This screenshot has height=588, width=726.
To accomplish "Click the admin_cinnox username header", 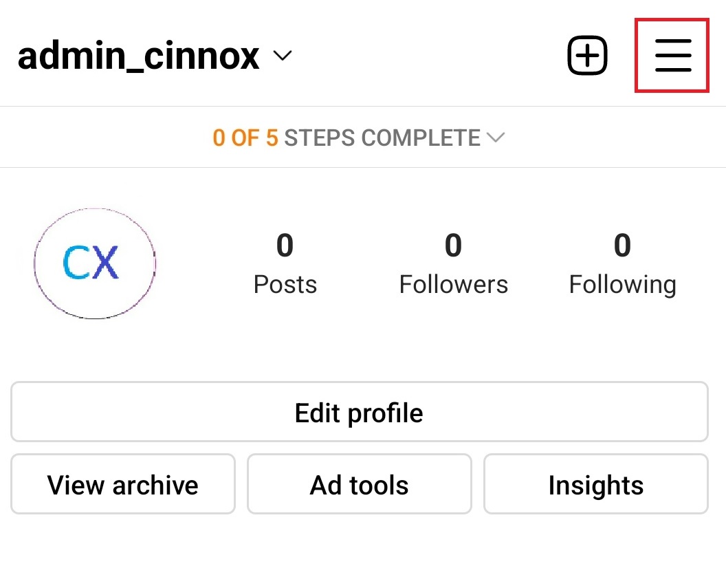I will coord(138,56).
